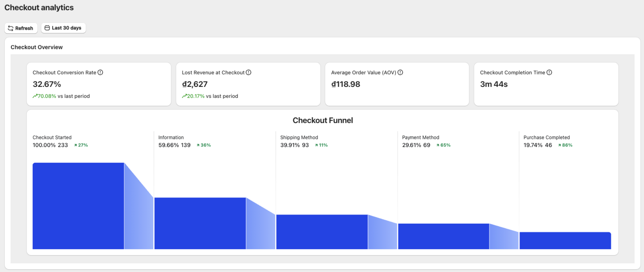644x272 pixels.
Task: Click the Shipping Method stage label
Action: pos(299,138)
